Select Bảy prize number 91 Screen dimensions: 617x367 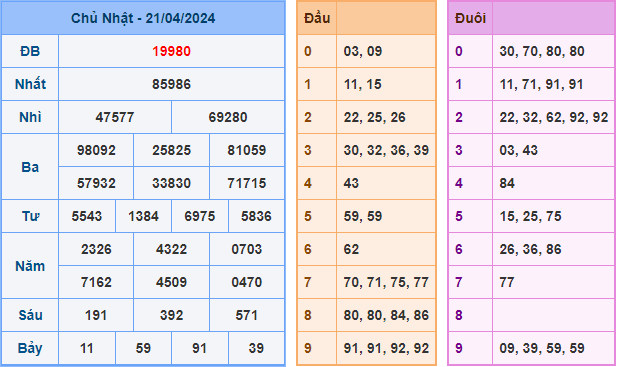tap(200, 349)
